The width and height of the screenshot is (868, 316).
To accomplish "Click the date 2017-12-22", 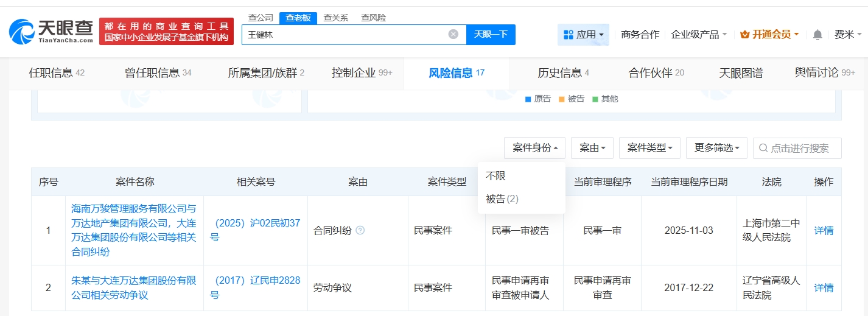I will coord(688,287).
